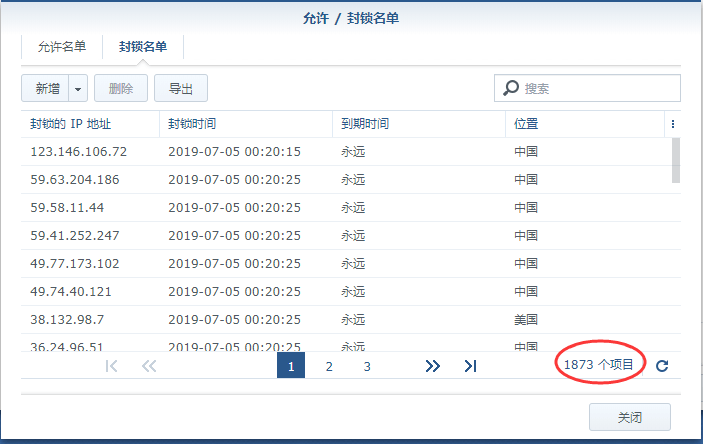This screenshot has width=703, height=444.
Task: Go to page 2
Action: [x=329, y=366]
